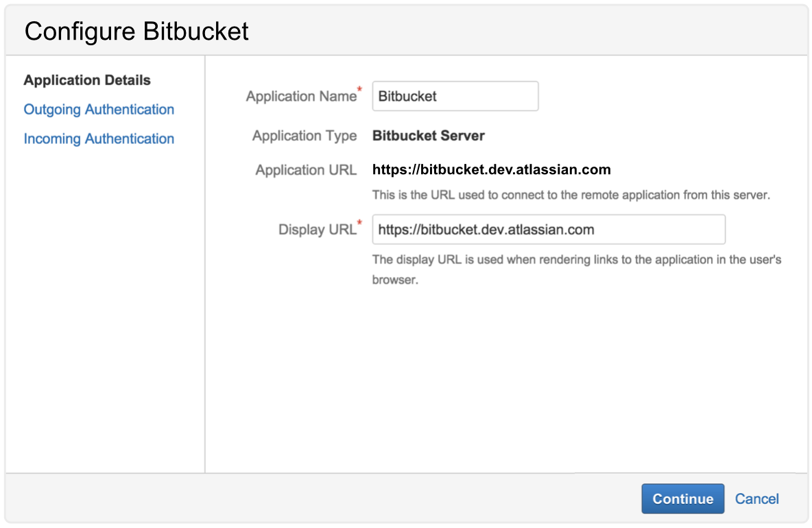812x528 pixels.
Task: Select the Application URL link text
Action: 491,169
